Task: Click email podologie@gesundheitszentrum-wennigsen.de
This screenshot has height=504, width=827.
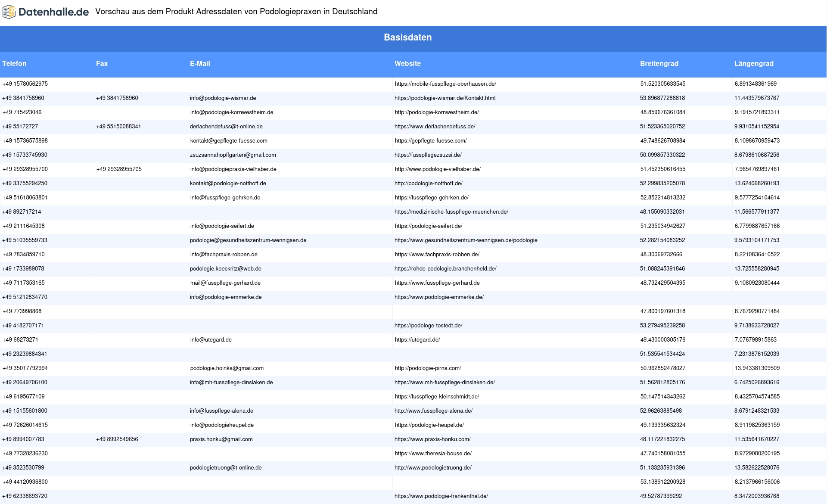Action: click(248, 240)
